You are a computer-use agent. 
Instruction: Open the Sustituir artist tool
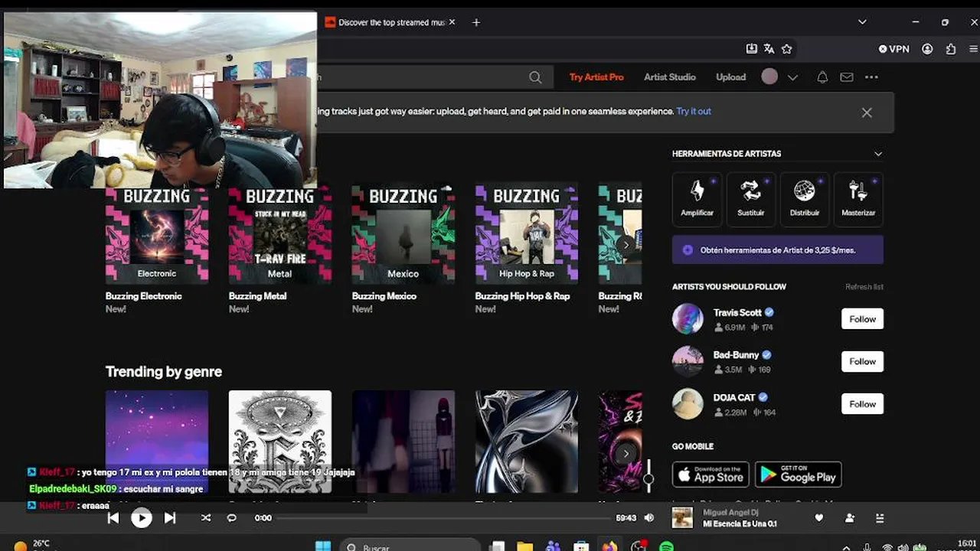tap(751, 199)
